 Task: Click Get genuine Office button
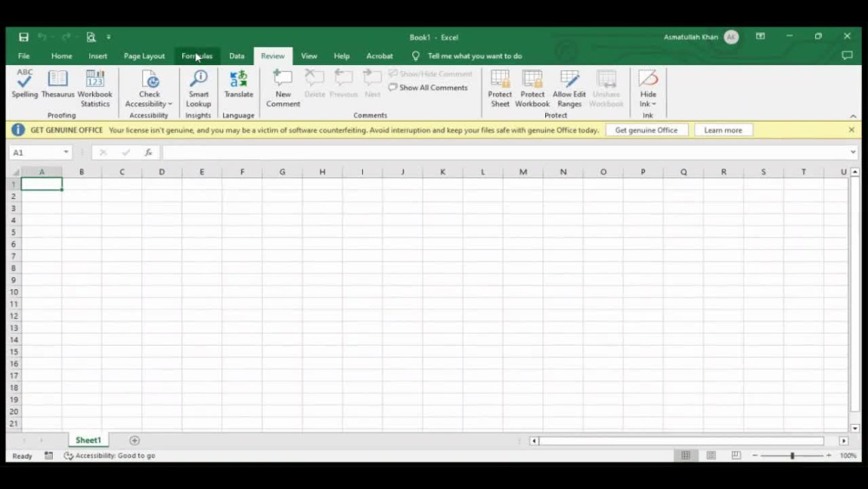646,130
